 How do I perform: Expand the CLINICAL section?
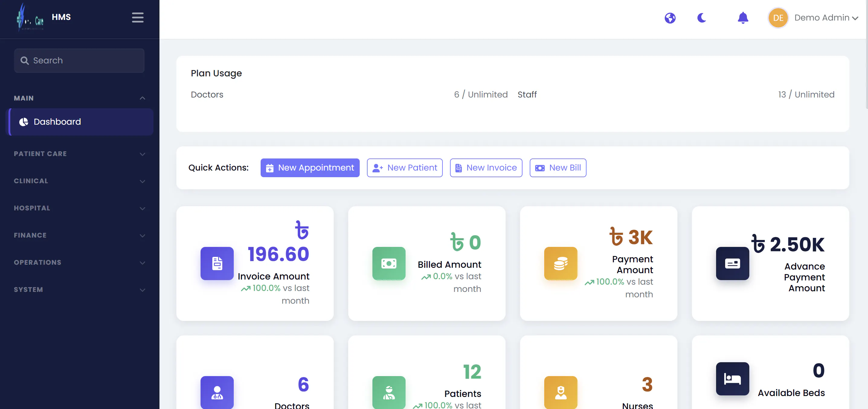pyautogui.click(x=79, y=181)
